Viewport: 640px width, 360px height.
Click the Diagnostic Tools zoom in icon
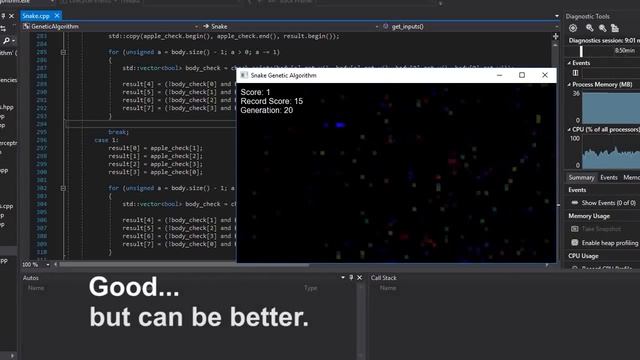coord(589,28)
